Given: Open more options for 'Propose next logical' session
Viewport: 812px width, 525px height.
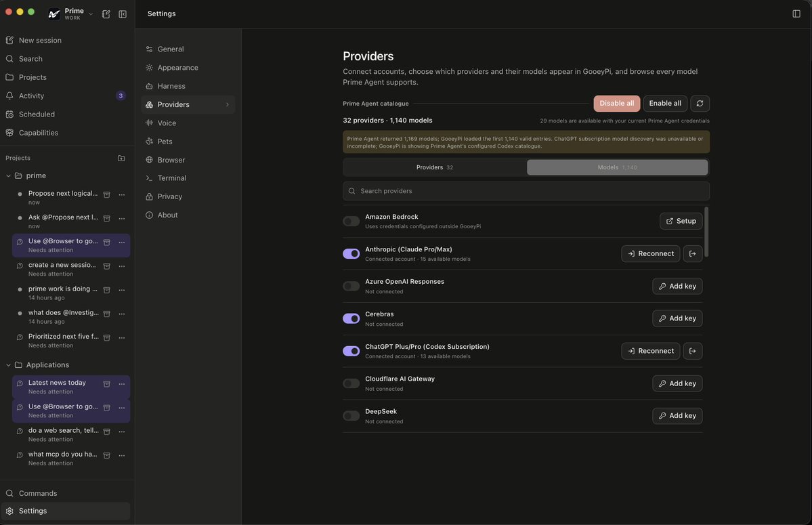Looking at the screenshot, I should 122,194.
